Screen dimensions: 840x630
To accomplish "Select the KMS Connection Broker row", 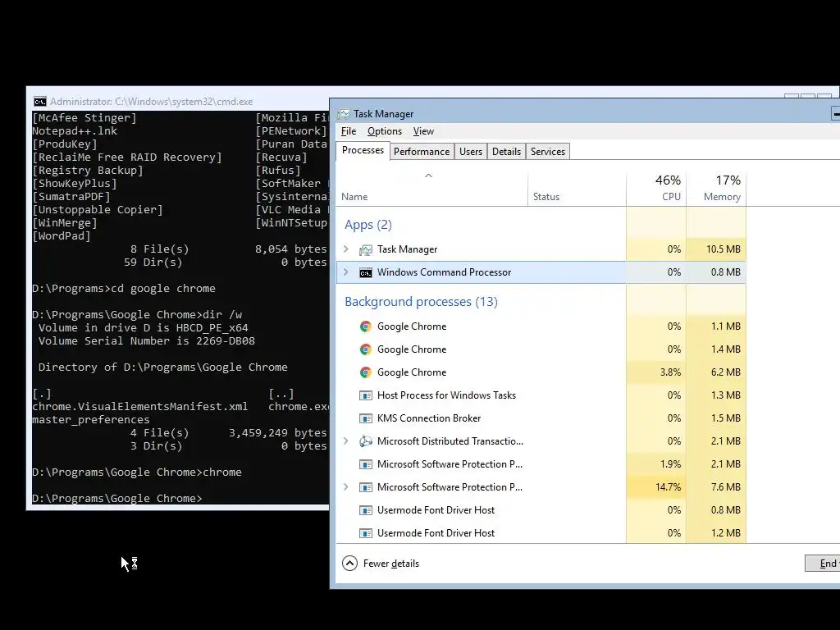I will [541, 418].
